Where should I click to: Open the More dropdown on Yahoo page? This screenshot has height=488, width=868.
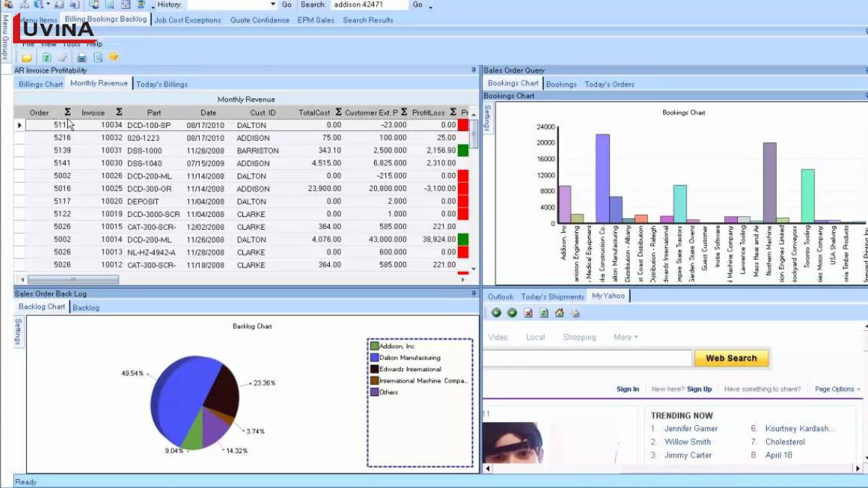(x=626, y=337)
